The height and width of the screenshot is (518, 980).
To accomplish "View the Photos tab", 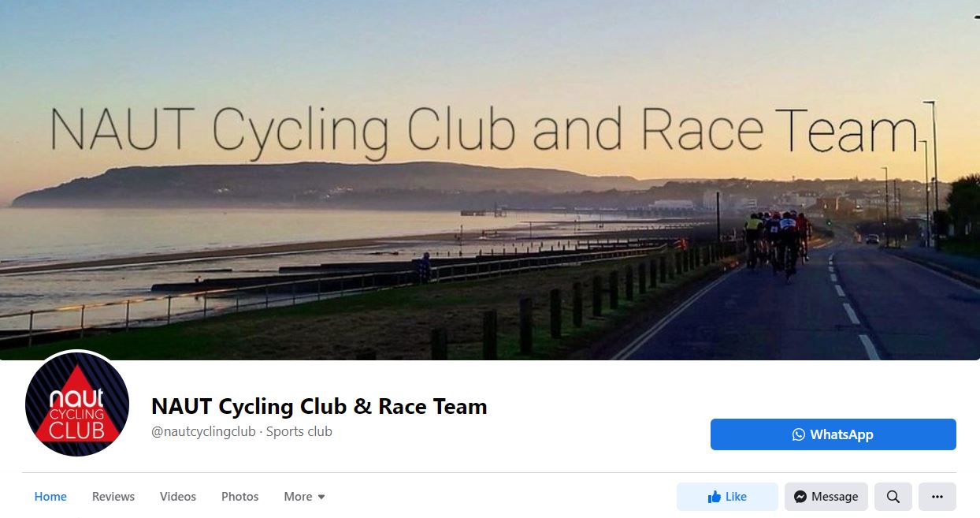I will [x=240, y=497].
